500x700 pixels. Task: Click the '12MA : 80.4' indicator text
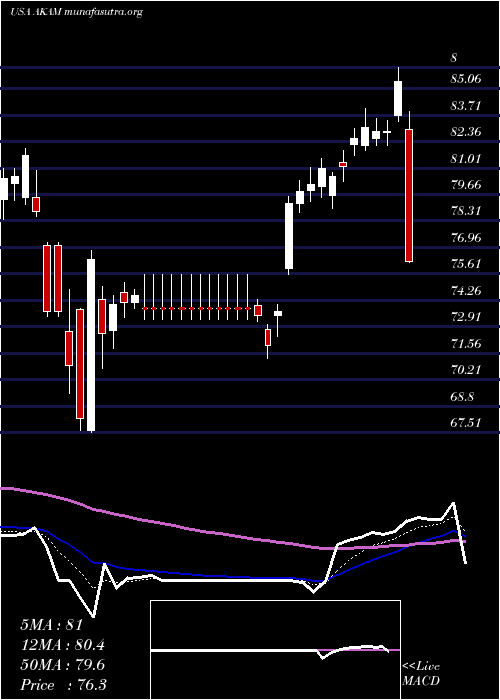pos(63,645)
